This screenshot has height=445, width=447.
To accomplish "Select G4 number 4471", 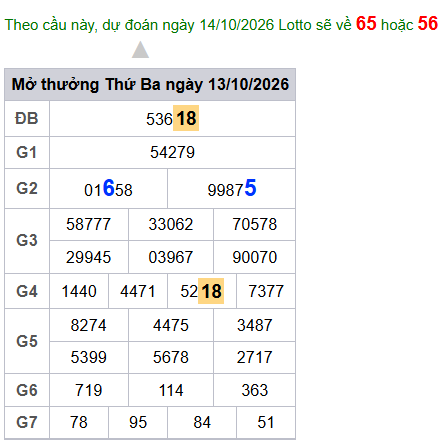I will [x=138, y=291].
